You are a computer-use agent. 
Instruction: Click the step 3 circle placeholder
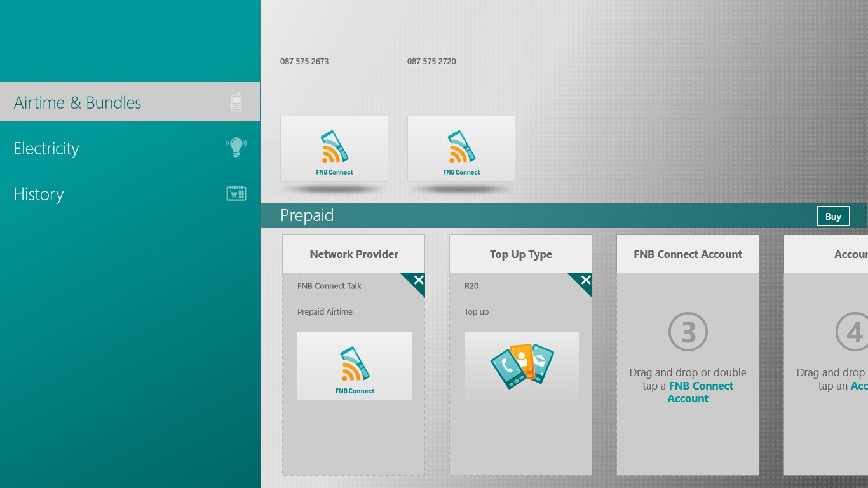[x=688, y=332]
